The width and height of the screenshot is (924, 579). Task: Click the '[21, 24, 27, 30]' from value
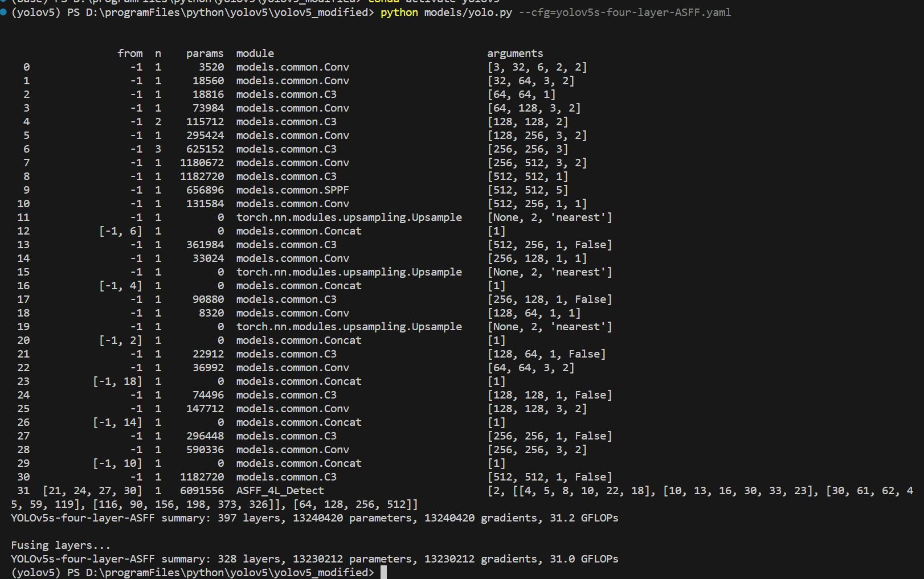[92, 490]
